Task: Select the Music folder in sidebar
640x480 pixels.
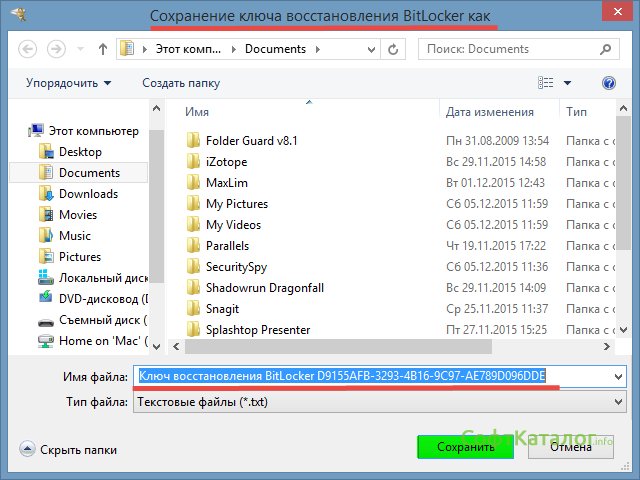Action: 74,236
